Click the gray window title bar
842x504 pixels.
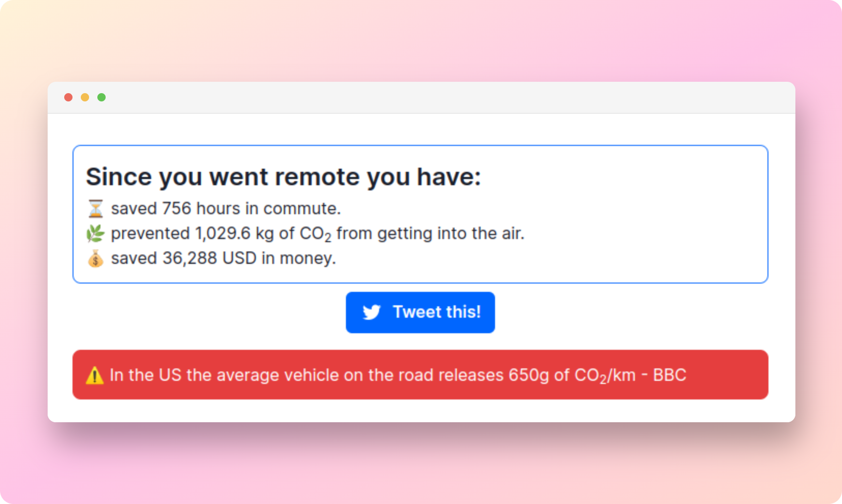point(421,97)
